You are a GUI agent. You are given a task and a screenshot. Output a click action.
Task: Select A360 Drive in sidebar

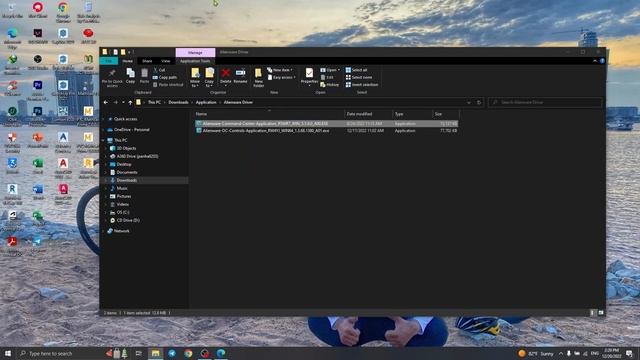(137, 156)
